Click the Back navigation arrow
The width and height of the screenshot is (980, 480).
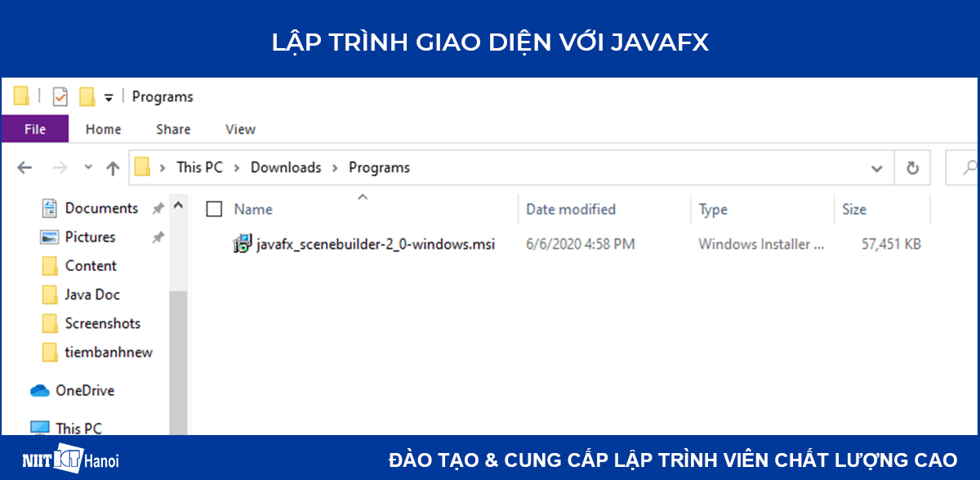pyautogui.click(x=24, y=167)
